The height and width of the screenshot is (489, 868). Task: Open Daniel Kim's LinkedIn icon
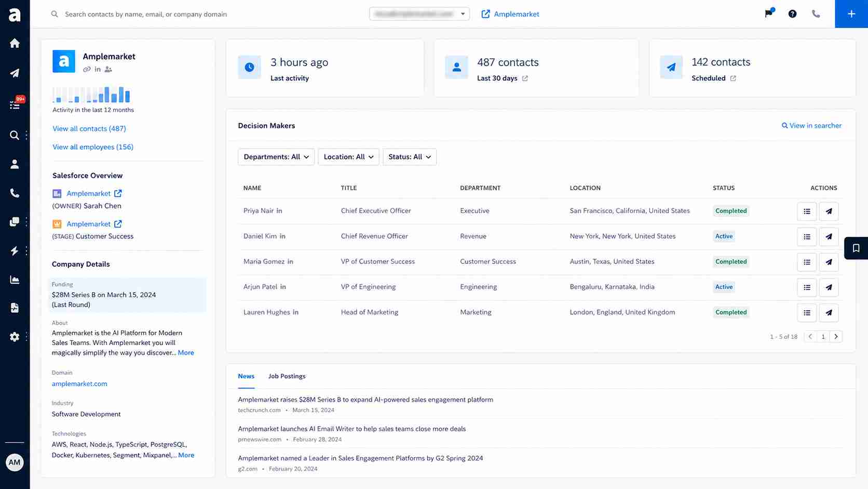282,236
